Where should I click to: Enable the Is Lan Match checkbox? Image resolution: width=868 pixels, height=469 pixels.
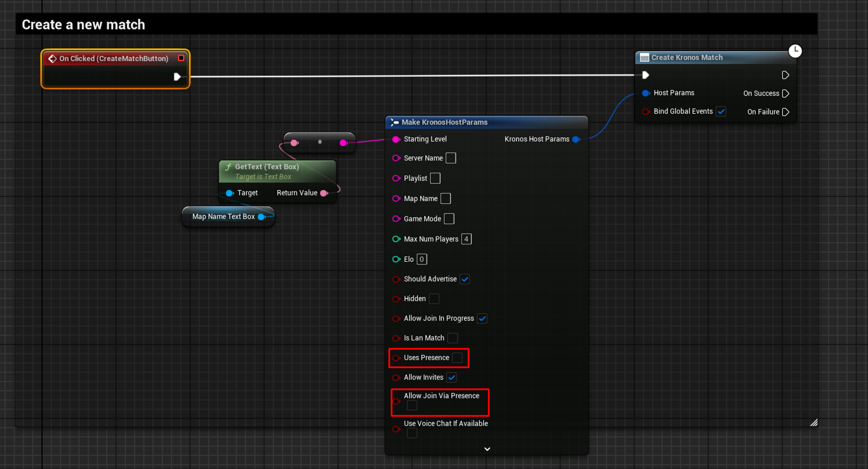453,338
